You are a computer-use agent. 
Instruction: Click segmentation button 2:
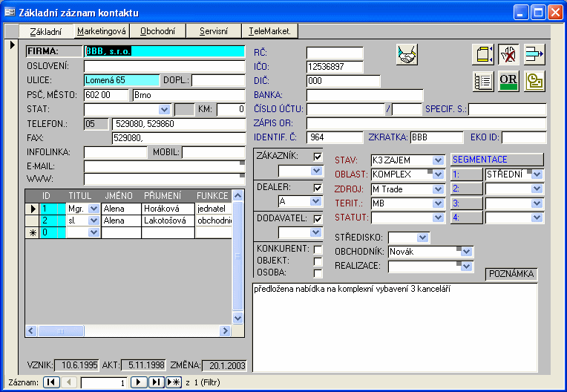pos(467,189)
